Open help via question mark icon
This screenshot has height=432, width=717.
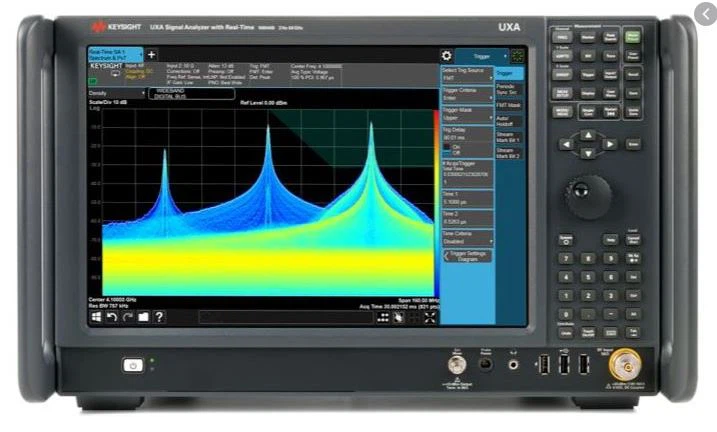(159, 317)
